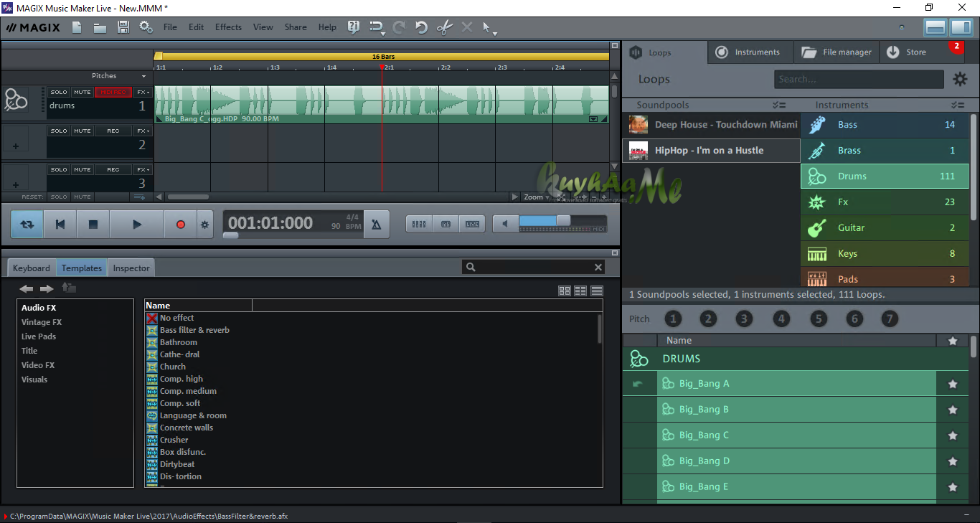
Task: Collapse the Soundpools list expander
Action: [x=779, y=105]
